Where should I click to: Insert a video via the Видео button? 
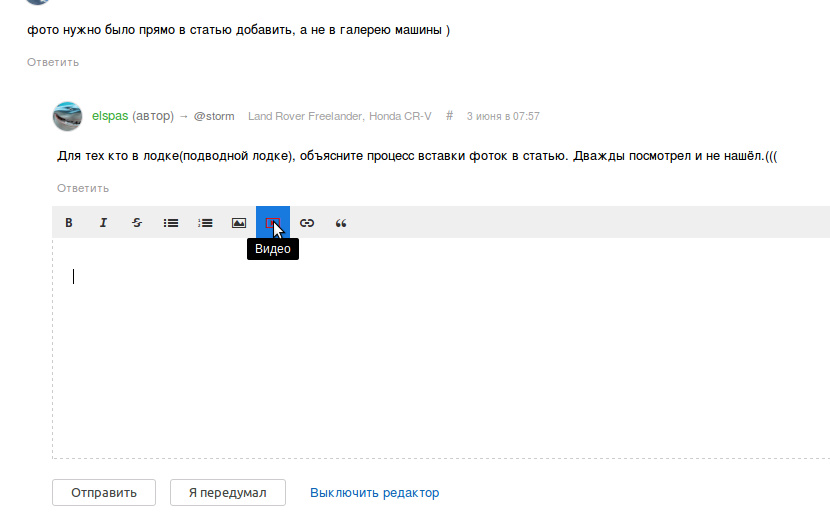[x=273, y=223]
